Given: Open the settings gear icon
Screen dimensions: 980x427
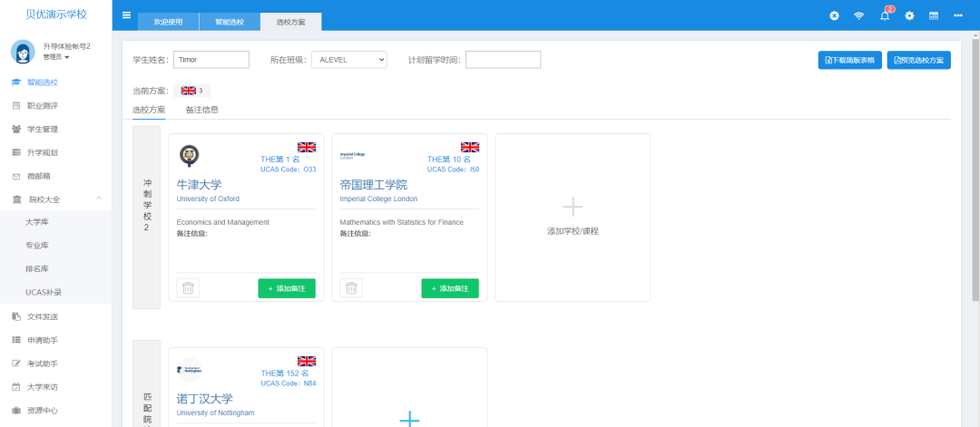Looking at the screenshot, I should point(909,15).
